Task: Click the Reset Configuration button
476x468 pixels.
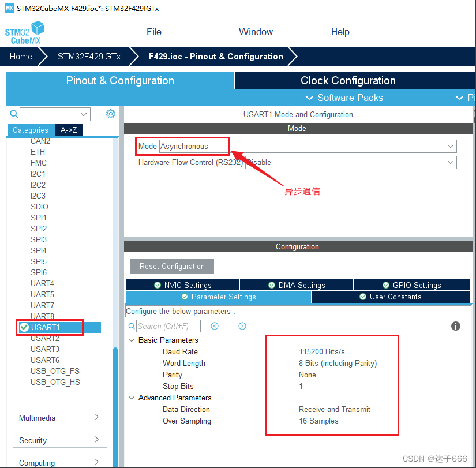Action: coord(172,267)
